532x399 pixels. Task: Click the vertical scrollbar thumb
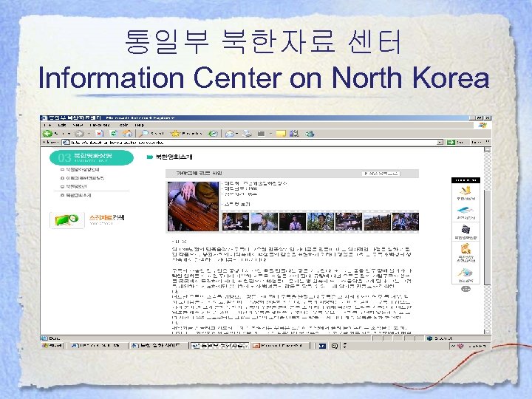[x=487, y=237]
